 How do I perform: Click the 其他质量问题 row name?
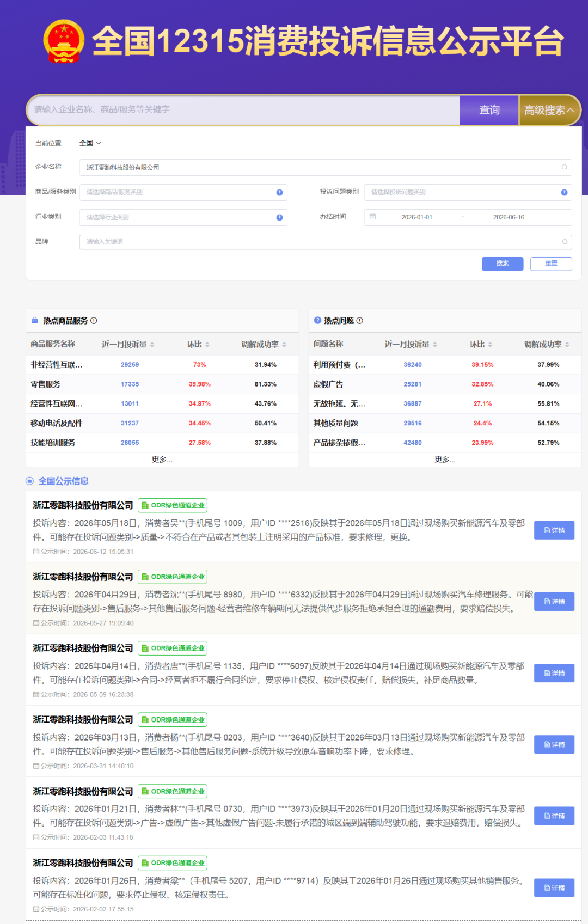coord(335,423)
